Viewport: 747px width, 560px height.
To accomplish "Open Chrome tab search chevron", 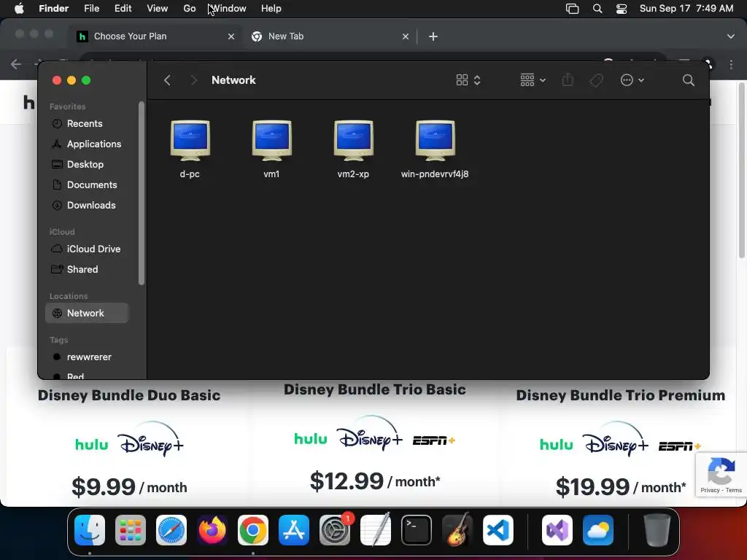I will pyautogui.click(x=731, y=36).
